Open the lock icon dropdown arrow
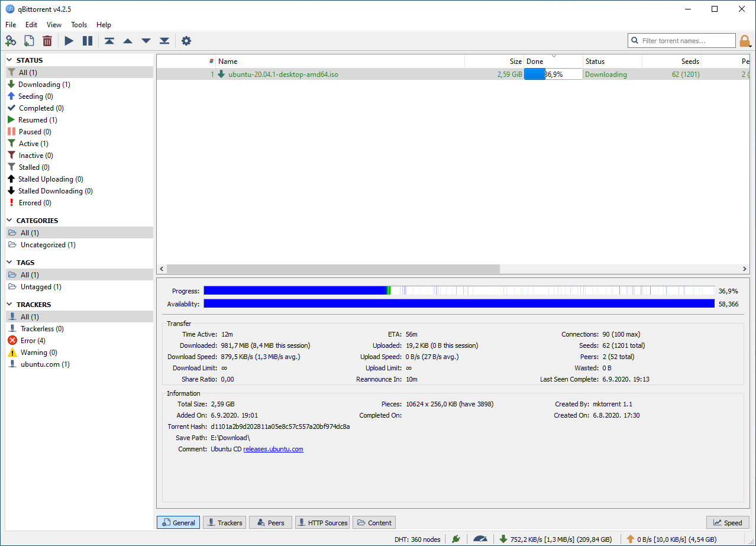This screenshot has height=546, width=756. (x=750, y=46)
